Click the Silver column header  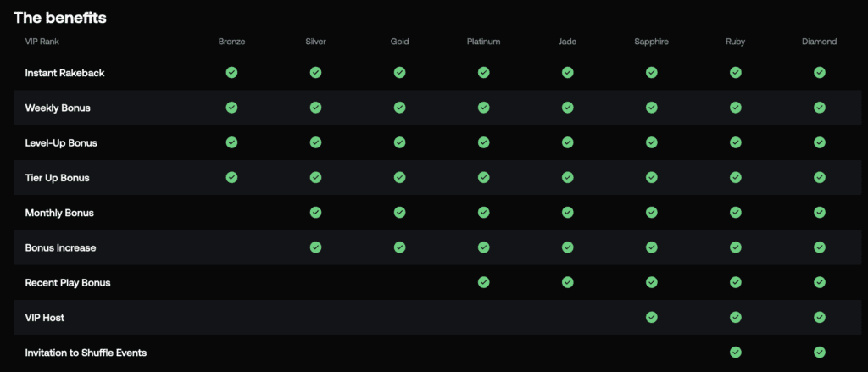pos(315,42)
